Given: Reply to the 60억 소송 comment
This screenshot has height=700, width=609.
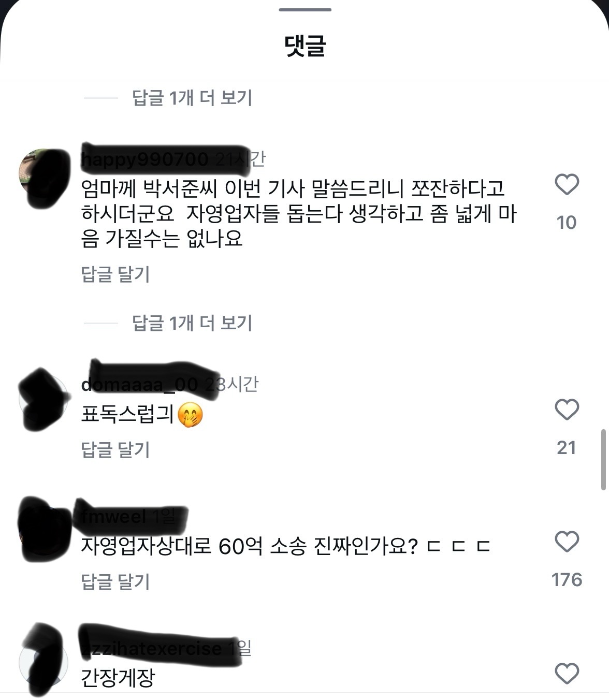Looking at the screenshot, I should coord(115,581).
